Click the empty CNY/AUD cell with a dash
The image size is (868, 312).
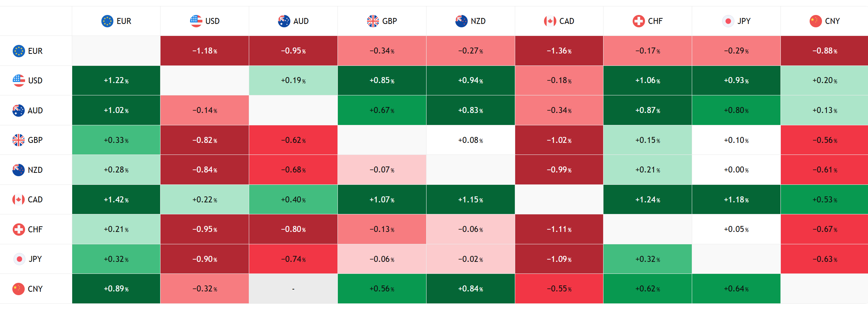click(x=293, y=289)
